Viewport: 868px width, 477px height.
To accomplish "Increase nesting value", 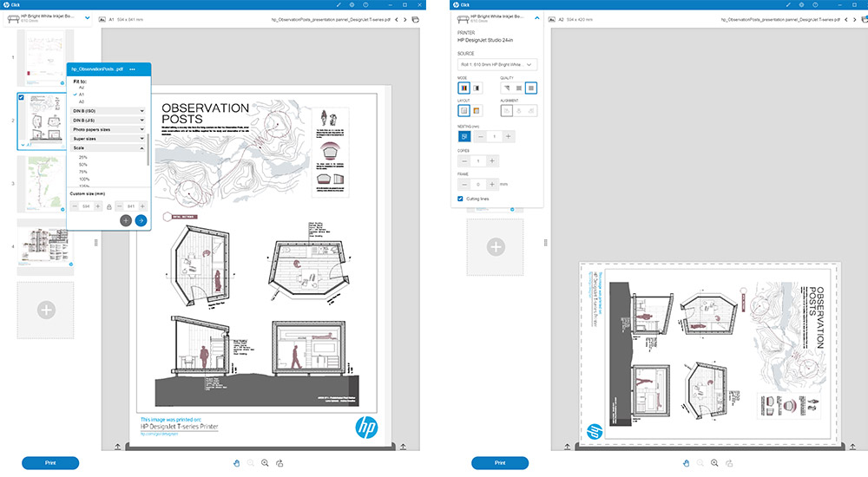I will 508,136.
